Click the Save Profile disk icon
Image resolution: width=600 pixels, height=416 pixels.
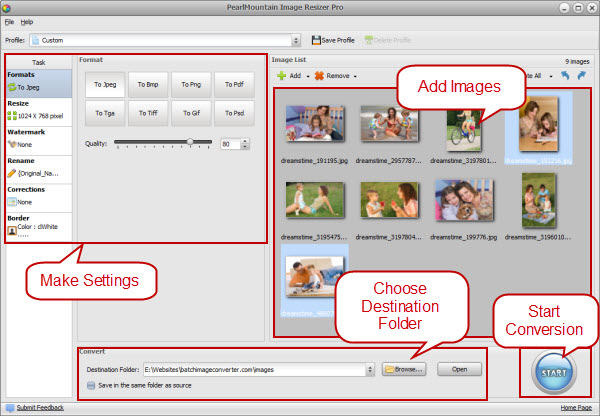(316, 40)
